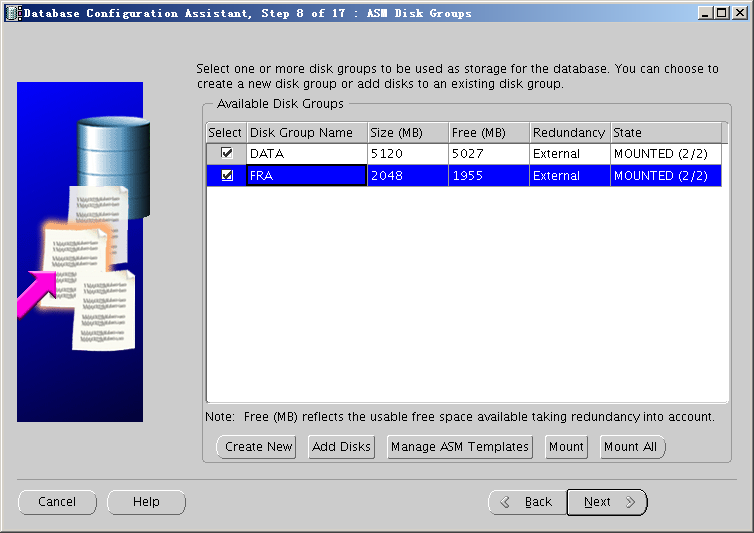754x533 pixels.
Task: Maximize the Database Configuration Assistant window
Action: (x=723, y=13)
